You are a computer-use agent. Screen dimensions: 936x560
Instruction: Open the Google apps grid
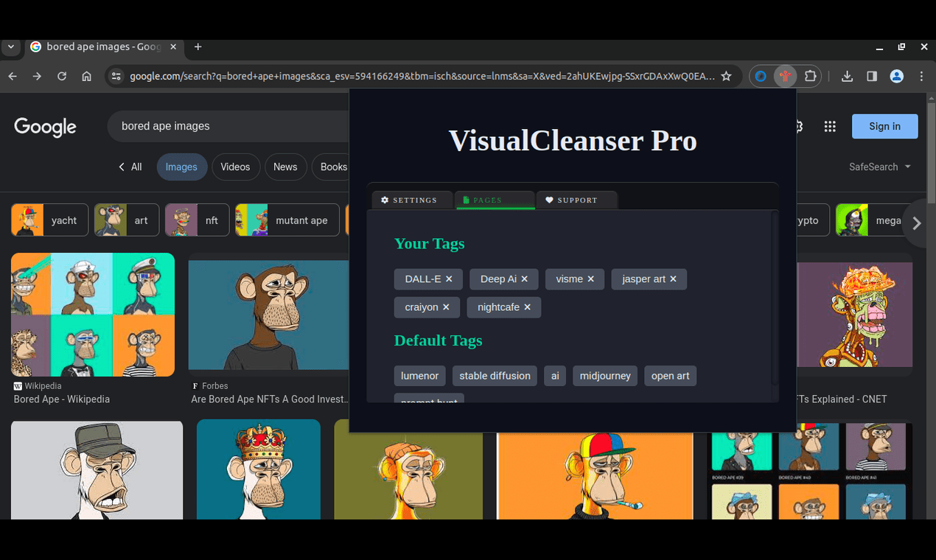[830, 126]
